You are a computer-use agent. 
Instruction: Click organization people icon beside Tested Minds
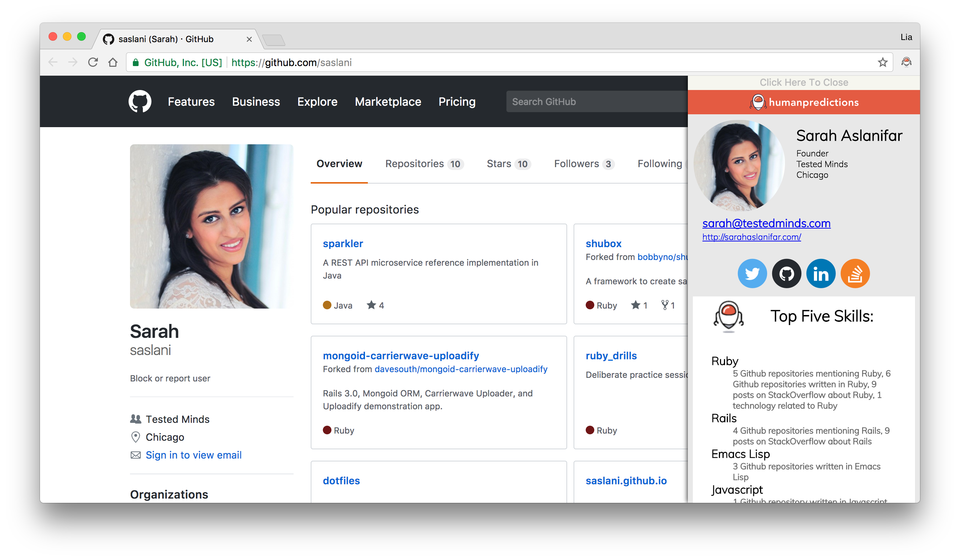[x=135, y=419]
